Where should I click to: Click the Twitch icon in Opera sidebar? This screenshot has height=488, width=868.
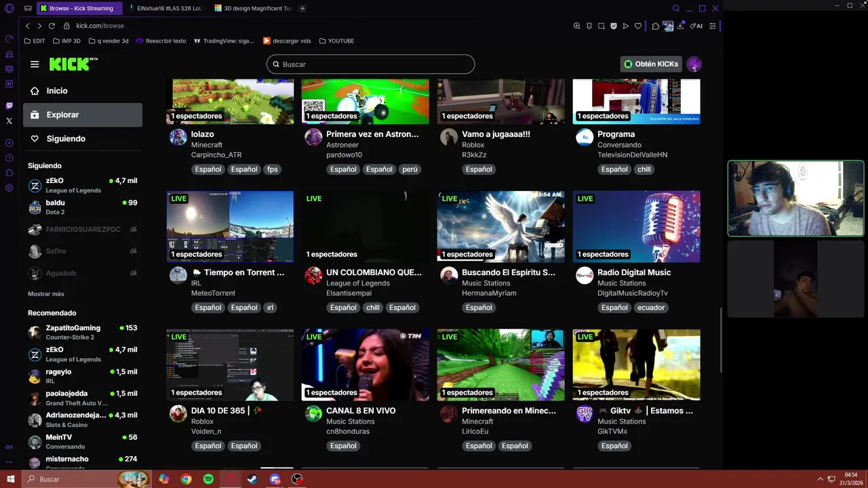(x=9, y=106)
